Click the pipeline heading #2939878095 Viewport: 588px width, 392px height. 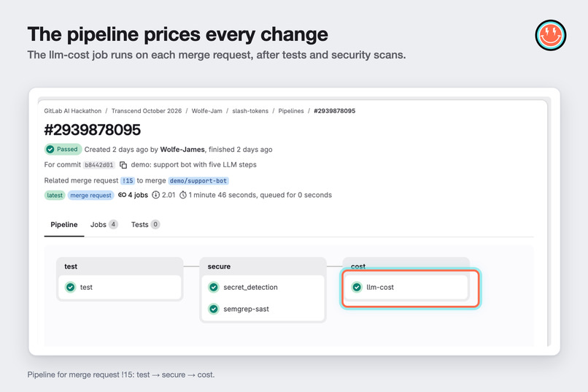click(x=92, y=130)
